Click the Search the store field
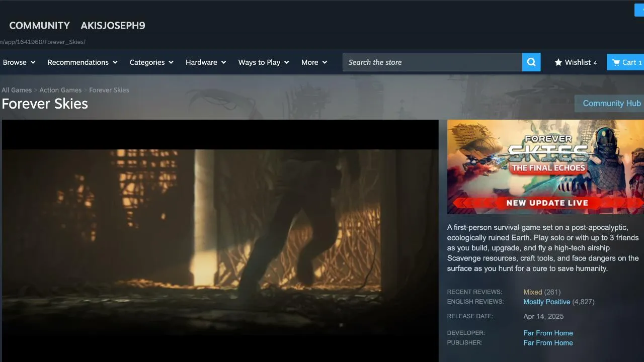Viewport: 644px width, 362px height. click(433, 62)
